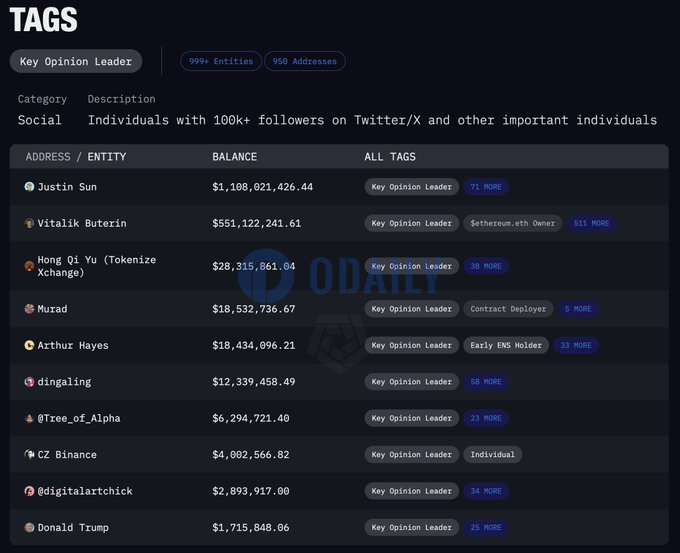
Task: Expand Justin Sun's 71 MORE tags
Action: [x=486, y=187]
